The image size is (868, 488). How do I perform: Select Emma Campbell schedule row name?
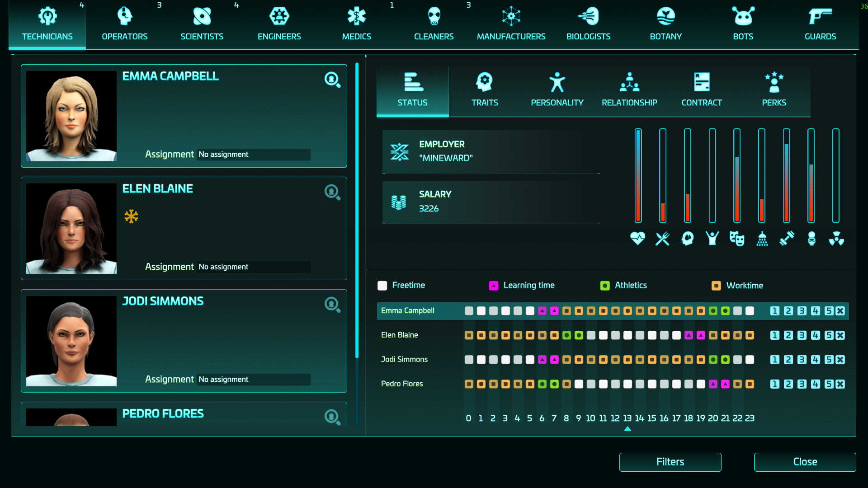click(408, 311)
